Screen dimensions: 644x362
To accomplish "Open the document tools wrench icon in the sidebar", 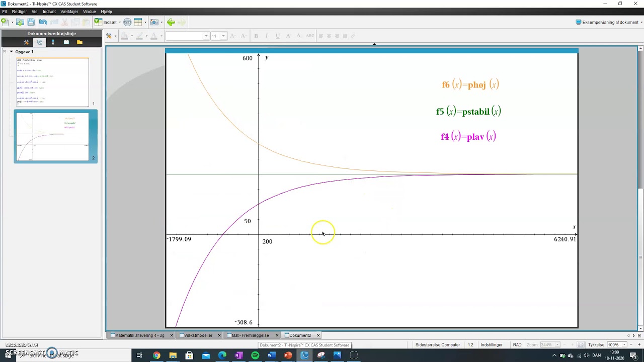I will pyautogui.click(x=27, y=42).
